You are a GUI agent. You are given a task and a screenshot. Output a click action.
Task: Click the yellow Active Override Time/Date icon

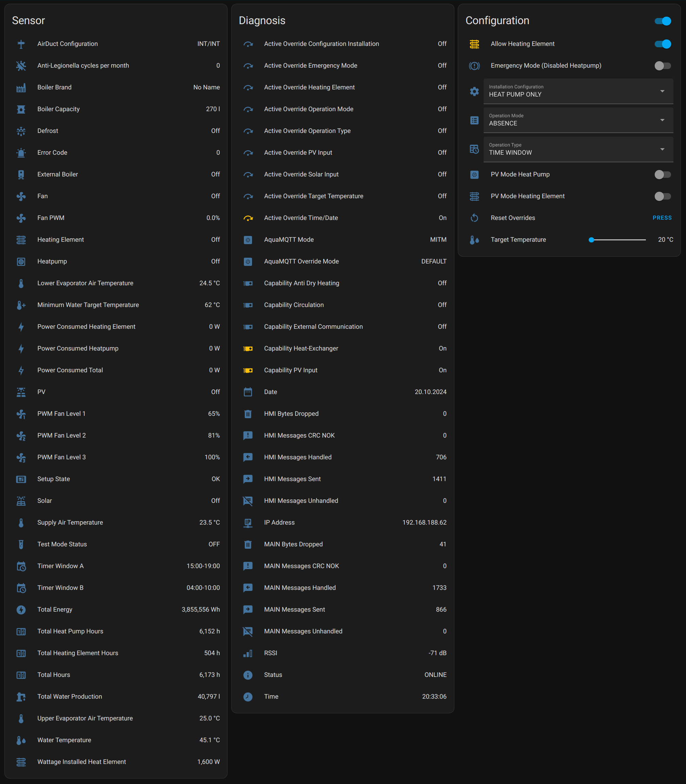[x=248, y=218]
